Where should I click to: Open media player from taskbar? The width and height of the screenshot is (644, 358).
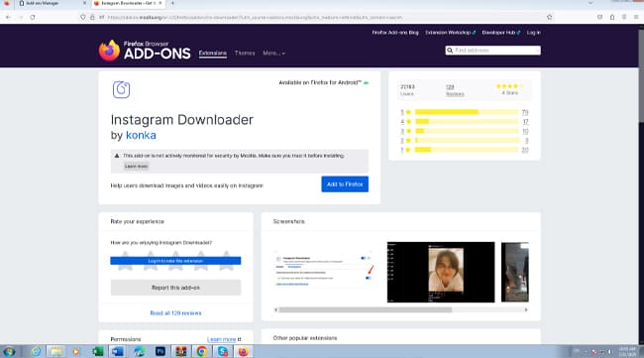[x=76, y=351]
